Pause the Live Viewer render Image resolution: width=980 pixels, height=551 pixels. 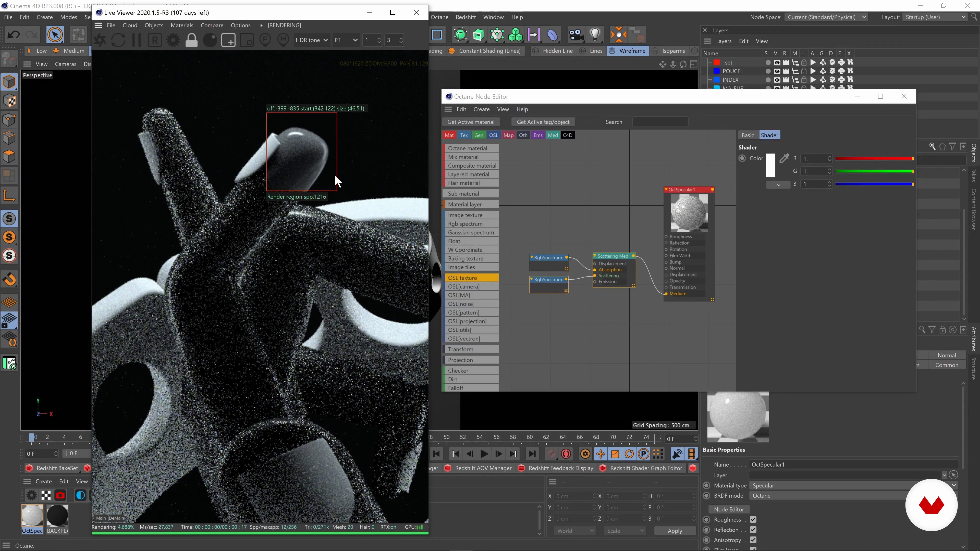136,40
